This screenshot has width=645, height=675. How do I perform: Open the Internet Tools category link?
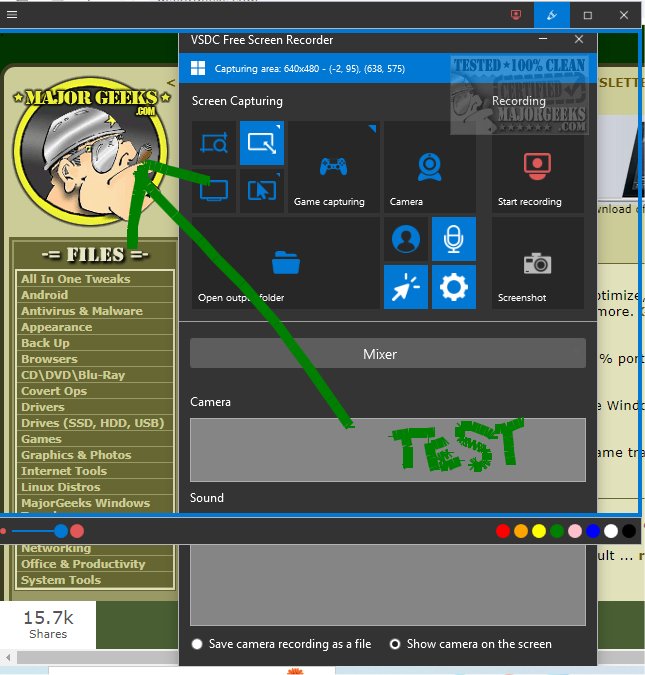64,471
